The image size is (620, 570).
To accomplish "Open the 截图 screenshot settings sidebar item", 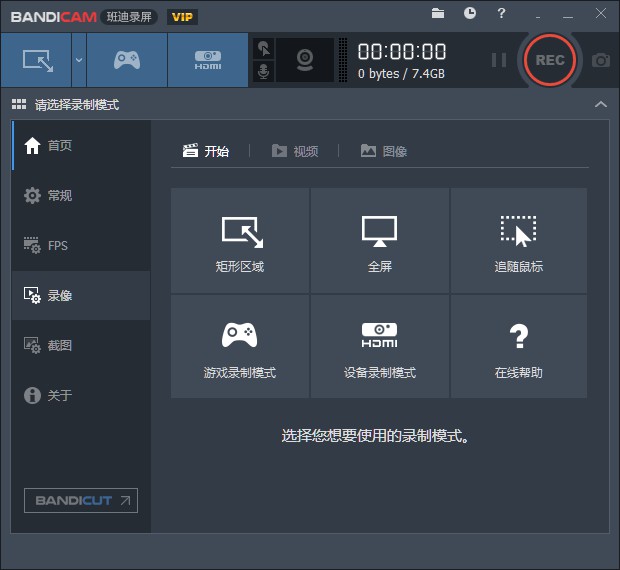I will pyautogui.click(x=81, y=345).
